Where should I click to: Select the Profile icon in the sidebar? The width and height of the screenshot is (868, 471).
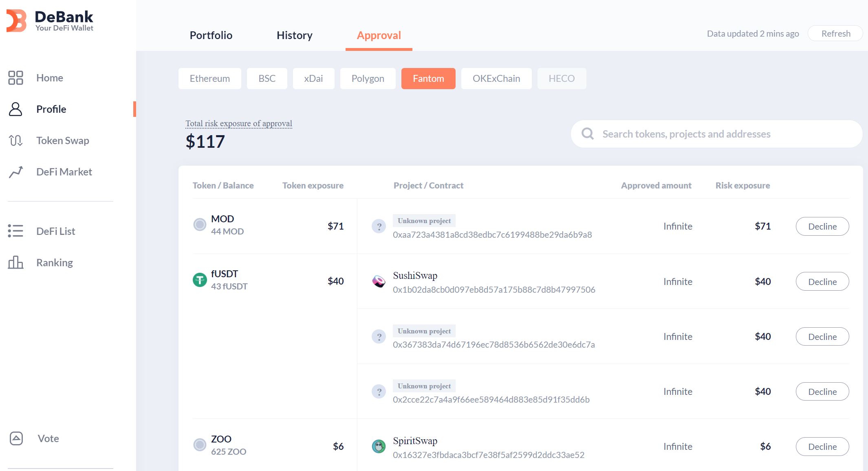click(15, 109)
